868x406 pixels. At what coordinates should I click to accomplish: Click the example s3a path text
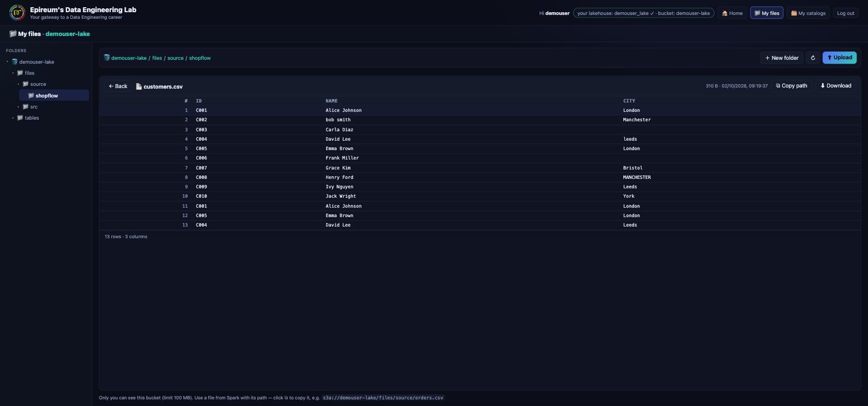(x=383, y=398)
